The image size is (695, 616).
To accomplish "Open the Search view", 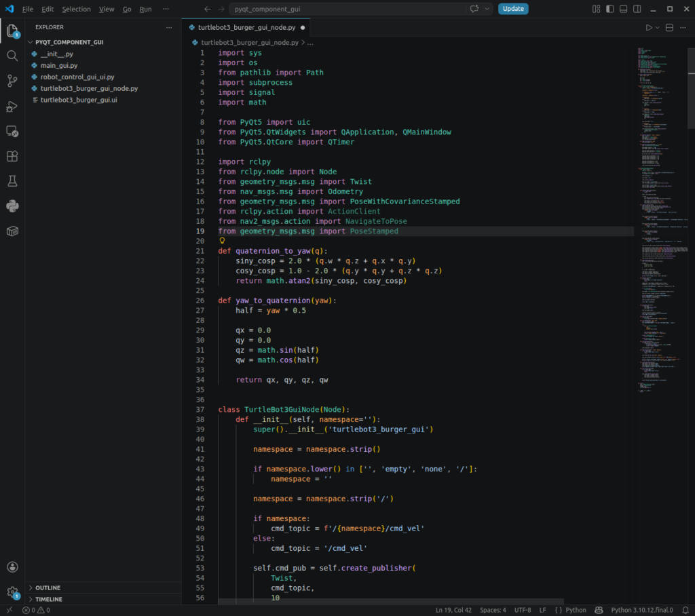I will point(12,56).
